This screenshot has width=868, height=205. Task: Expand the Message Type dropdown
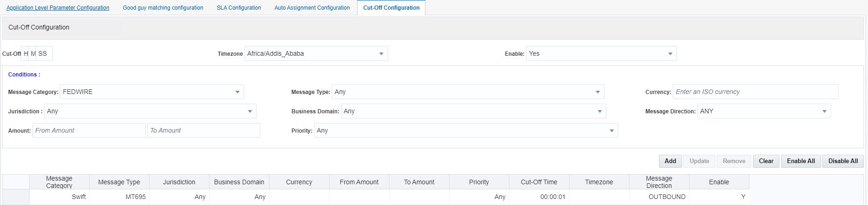pos(468,92)
